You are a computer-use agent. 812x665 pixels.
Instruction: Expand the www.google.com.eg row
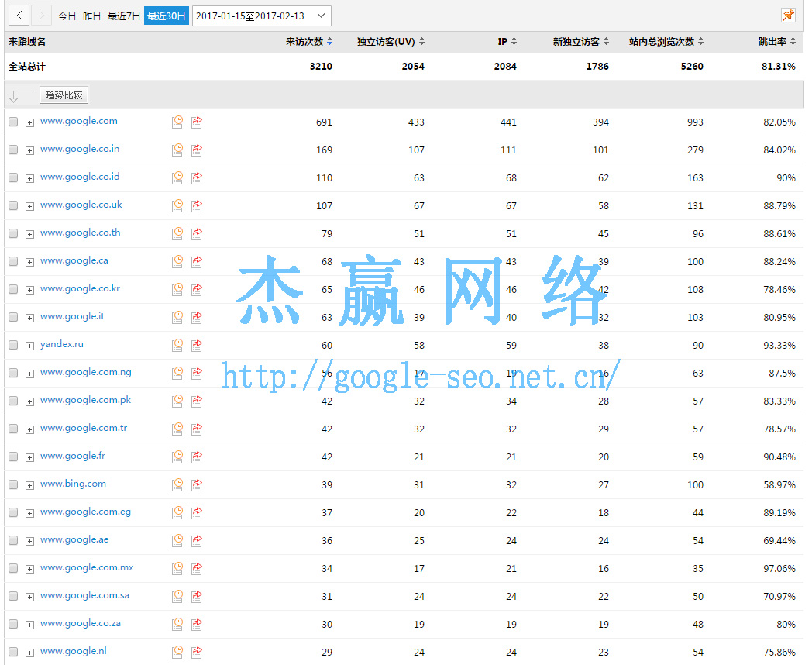click(29, 514)
